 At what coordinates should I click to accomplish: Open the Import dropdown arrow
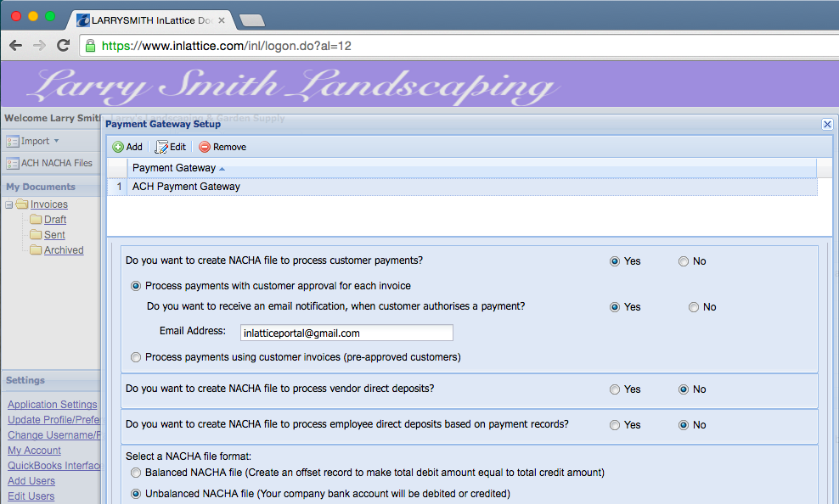click(x=56, y=141)
